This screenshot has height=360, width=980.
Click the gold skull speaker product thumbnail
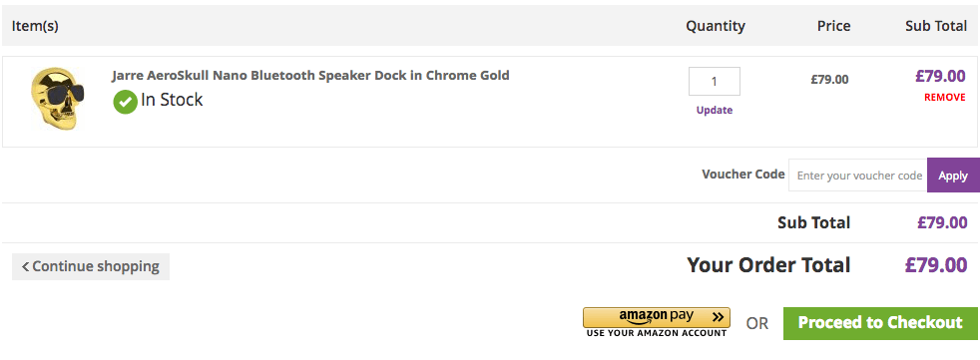tap(58, 100)
